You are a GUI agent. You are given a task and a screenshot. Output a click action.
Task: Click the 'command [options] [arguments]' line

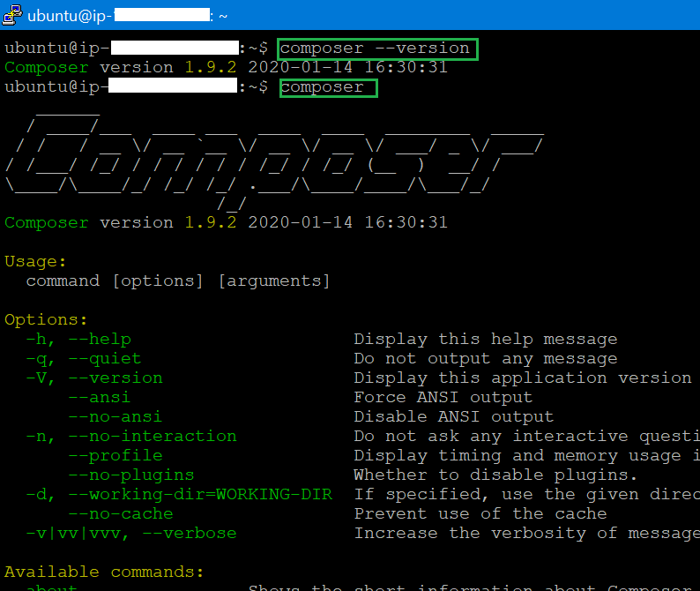click(178, 281)
